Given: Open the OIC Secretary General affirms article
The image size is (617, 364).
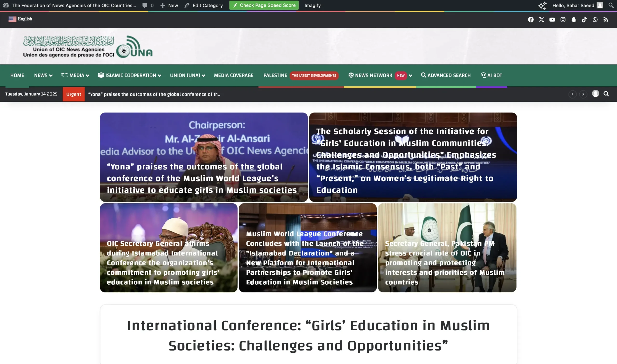Looking at the screenshot, I should point(169,248).
